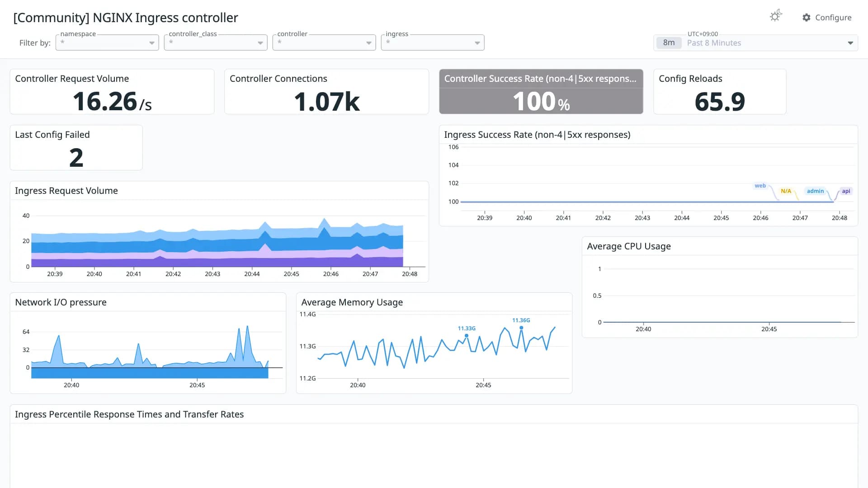Click the 100% success rate value
Viewport: 868px width, 488px height.
[541, 101]
